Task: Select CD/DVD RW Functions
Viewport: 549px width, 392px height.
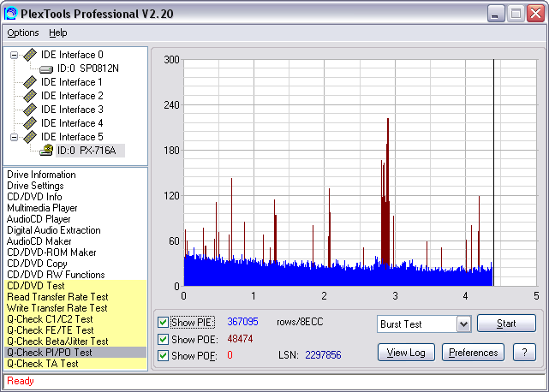Action: click(56, 275)
